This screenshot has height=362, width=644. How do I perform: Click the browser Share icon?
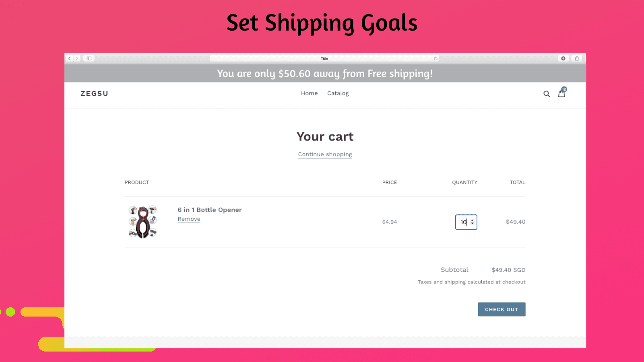(x=577, y=58)
